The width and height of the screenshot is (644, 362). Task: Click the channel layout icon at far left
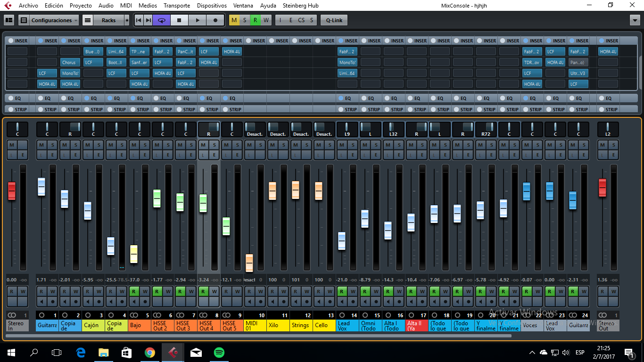pyautogui.click(x=9, y=20)
